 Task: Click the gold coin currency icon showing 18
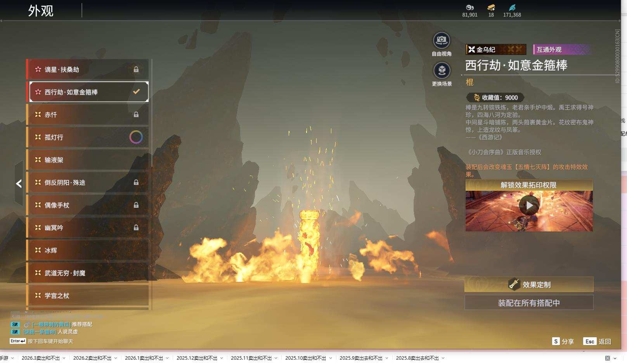[x=491, y=7]
